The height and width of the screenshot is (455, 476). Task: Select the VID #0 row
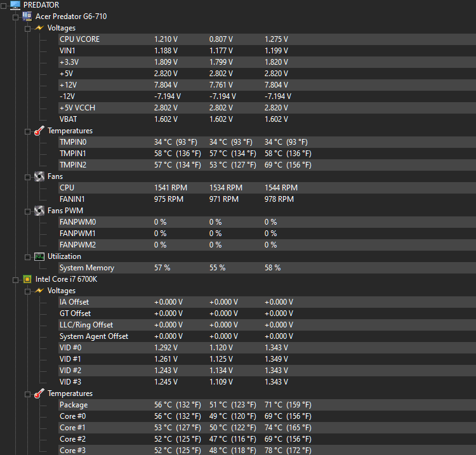click(267, 348)
